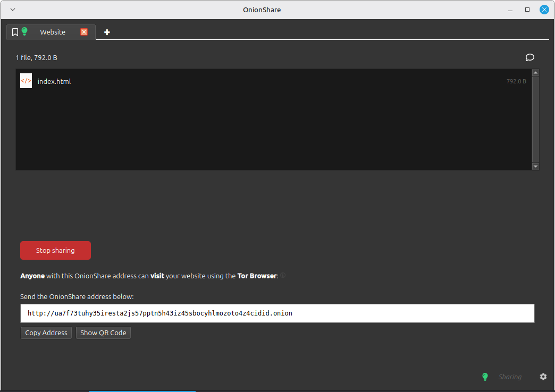Click the scrollbar down arrow in the file list
Image resolution: width=555 pixels, height=392 pixels.
coord(535,166)
